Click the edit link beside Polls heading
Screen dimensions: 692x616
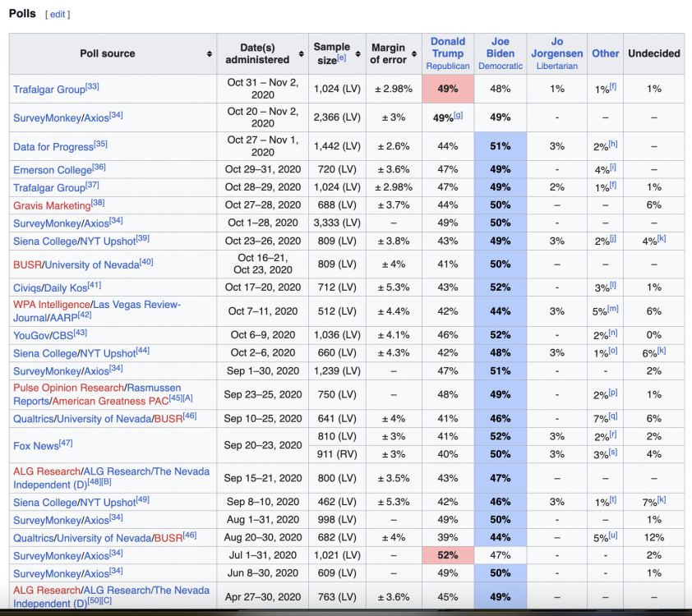(x=58, y=15)
